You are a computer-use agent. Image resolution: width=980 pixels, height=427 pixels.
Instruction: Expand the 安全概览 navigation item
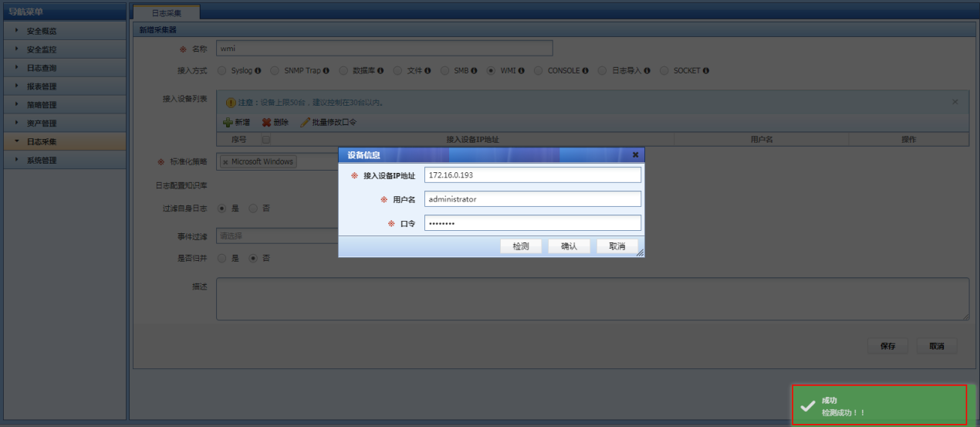[42, 31]
